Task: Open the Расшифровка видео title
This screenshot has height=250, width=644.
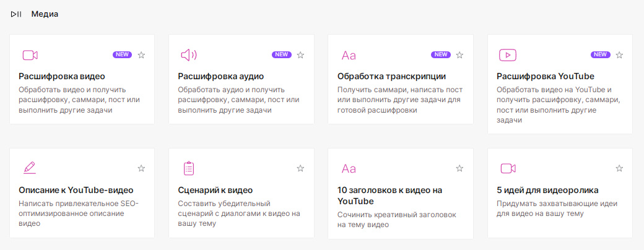Action: [62, 76]
